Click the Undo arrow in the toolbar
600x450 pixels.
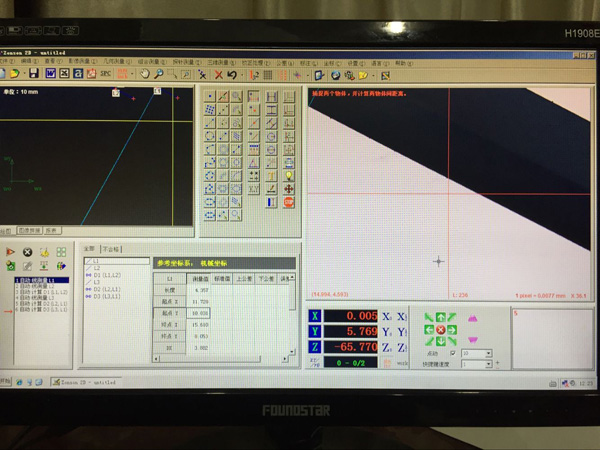pos(232,74)
